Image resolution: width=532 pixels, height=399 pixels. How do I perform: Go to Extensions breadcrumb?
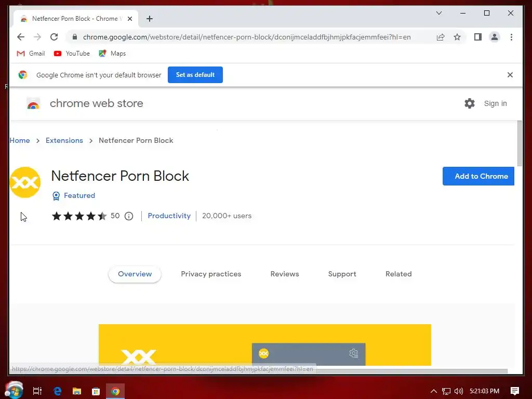[64, 140]
